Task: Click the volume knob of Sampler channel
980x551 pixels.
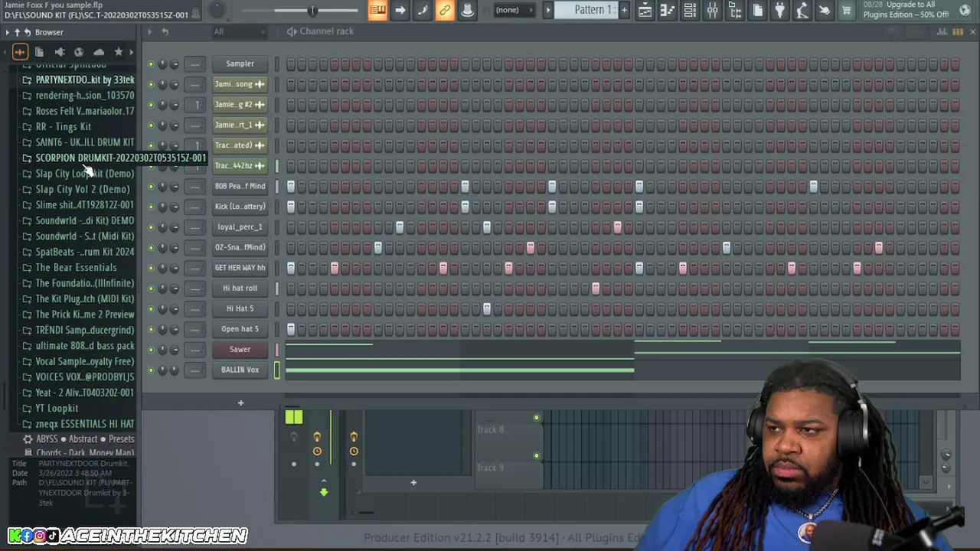Action: (175, 64)
